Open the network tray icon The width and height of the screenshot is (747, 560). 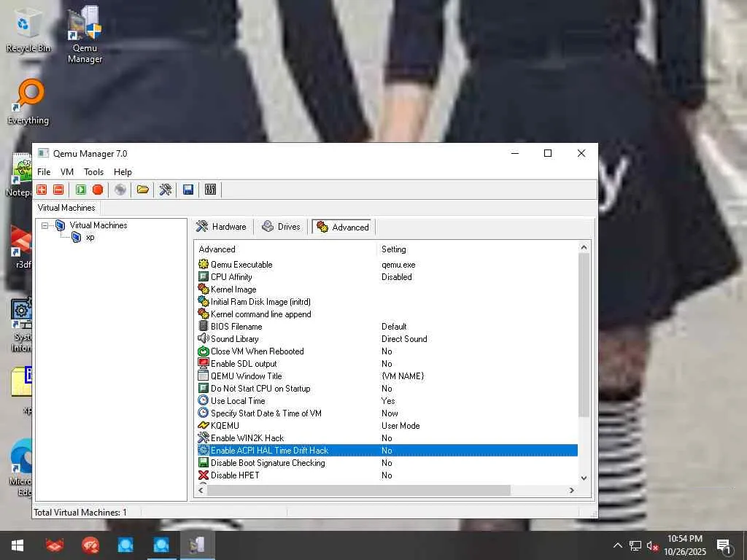click(x=635, y=545)
